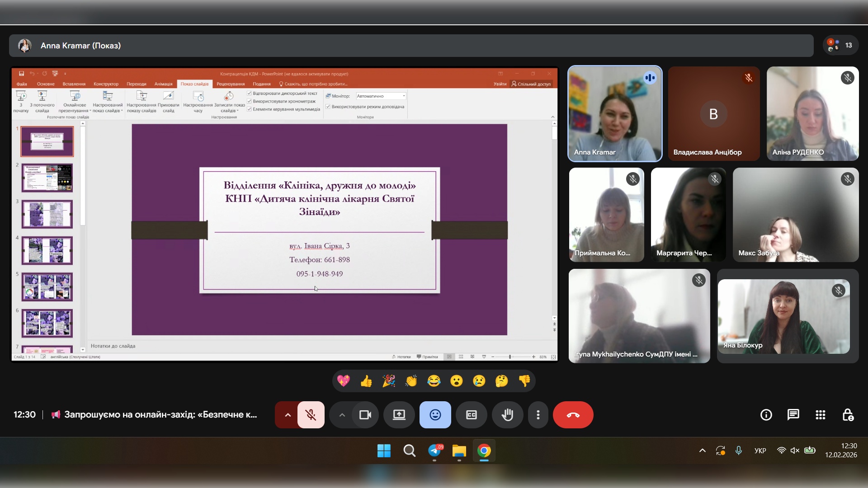Image resolution: width=868 pixels, height=488 pixels.
Task: Turn on the camera
Action: (x=365, y=415)
